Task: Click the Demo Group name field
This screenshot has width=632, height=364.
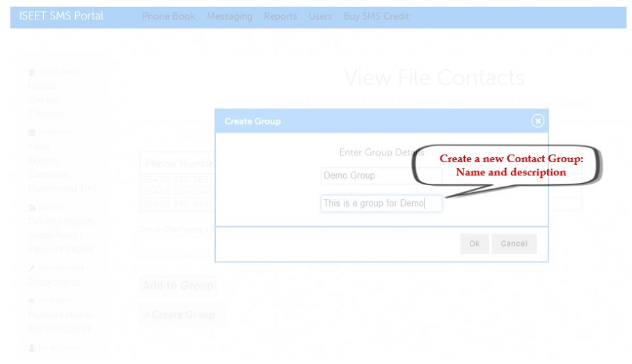Action: click(x=381, y=175)
